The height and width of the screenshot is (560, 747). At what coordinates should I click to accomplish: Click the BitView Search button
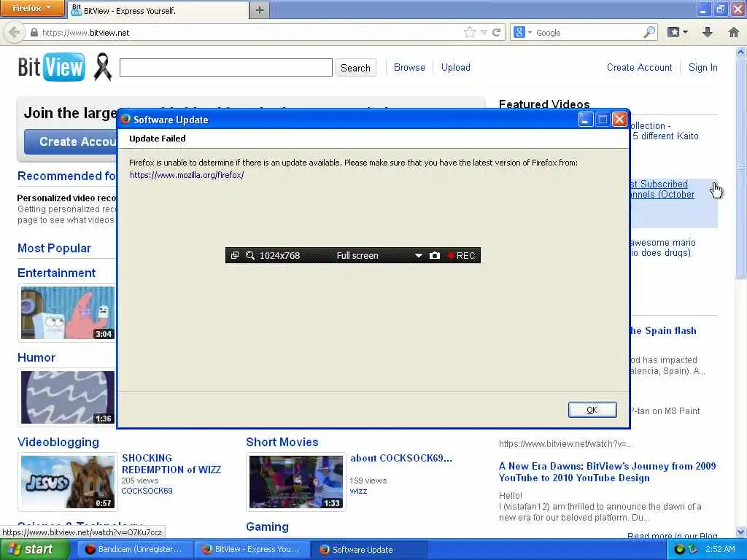pos(355,68)
